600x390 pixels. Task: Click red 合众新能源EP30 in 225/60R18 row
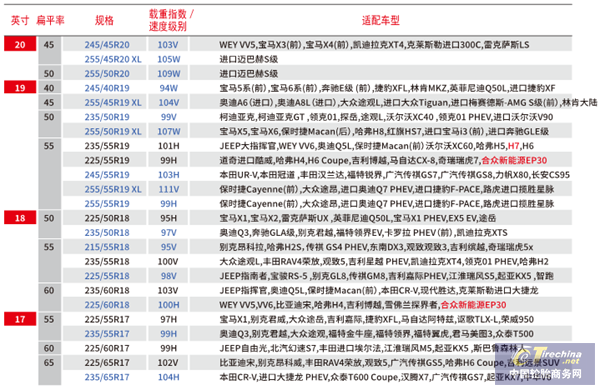point(473,305)
